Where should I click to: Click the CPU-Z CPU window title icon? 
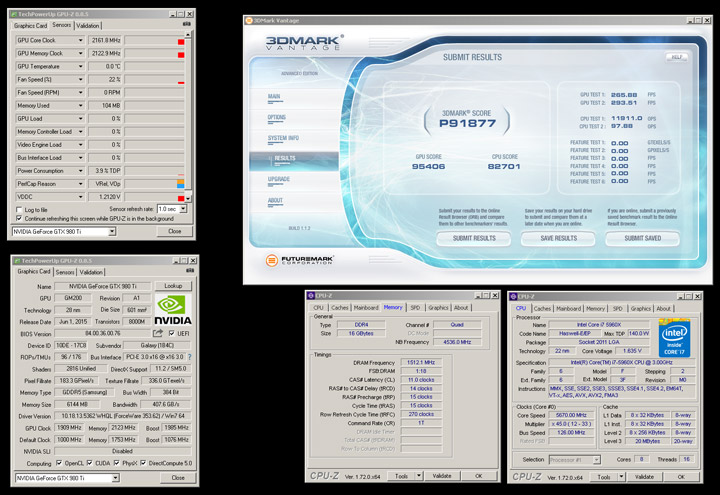coord(513,296)
